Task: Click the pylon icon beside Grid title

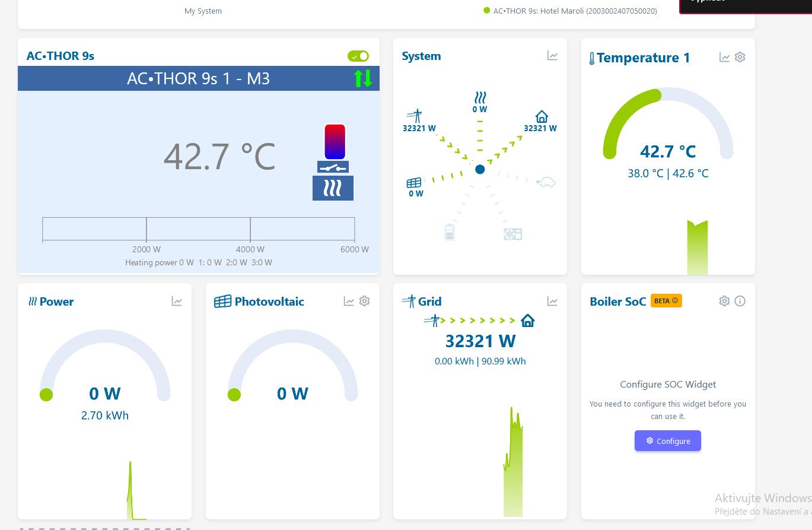Action: [x=409, y=302]
